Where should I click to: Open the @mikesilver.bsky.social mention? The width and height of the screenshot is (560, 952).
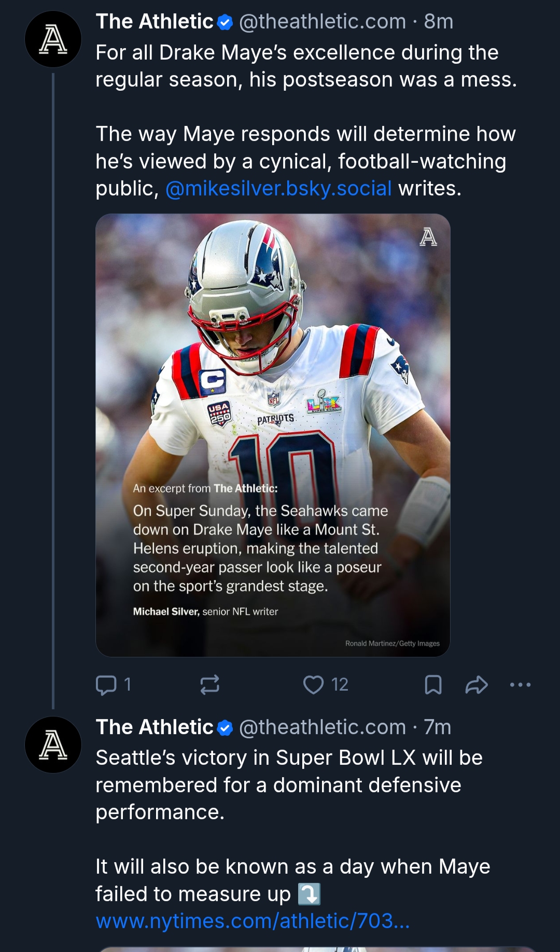tap(278, 189)
